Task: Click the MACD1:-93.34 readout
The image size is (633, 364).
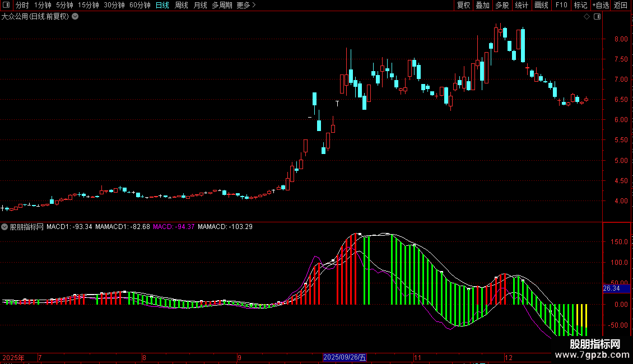Action: click(69, 227)
